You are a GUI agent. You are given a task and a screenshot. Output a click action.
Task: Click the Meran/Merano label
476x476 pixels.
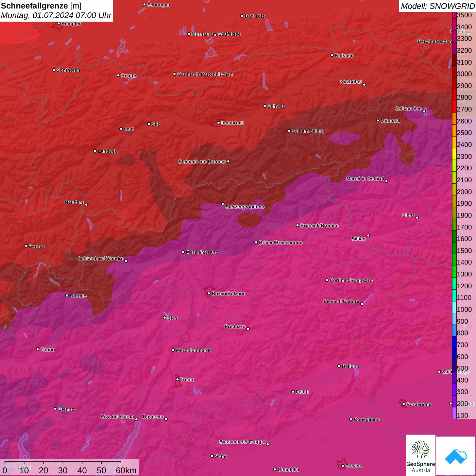pyautogui.click(x=202, y=252)
